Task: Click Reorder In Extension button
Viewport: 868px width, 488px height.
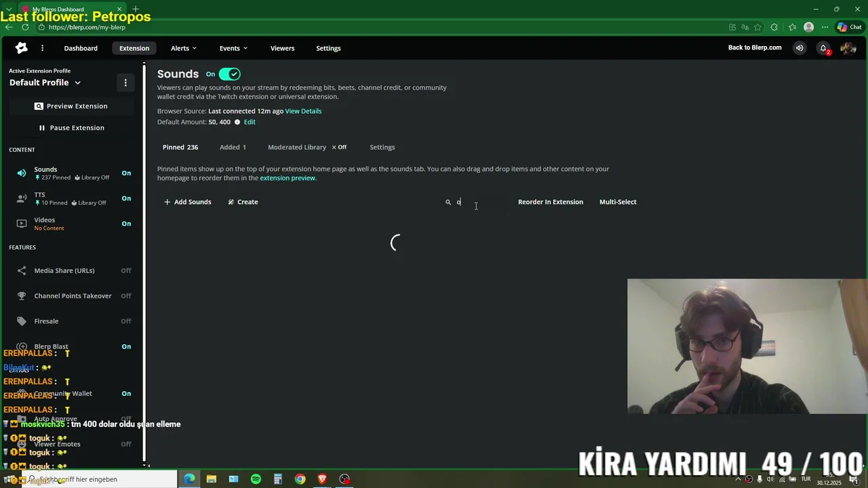Action: pos(551,202)
